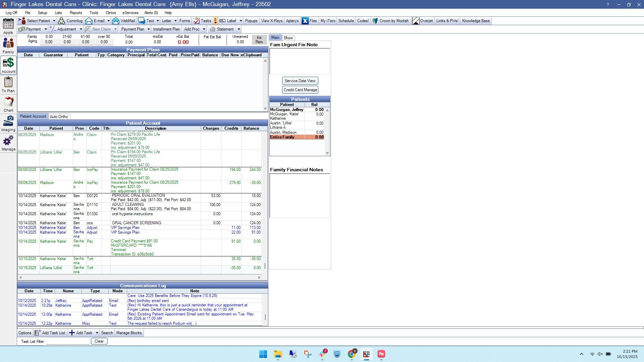Click the Flex toolbar icon
The width and height of the screenshot is (644, 362).
click(309, 21)
